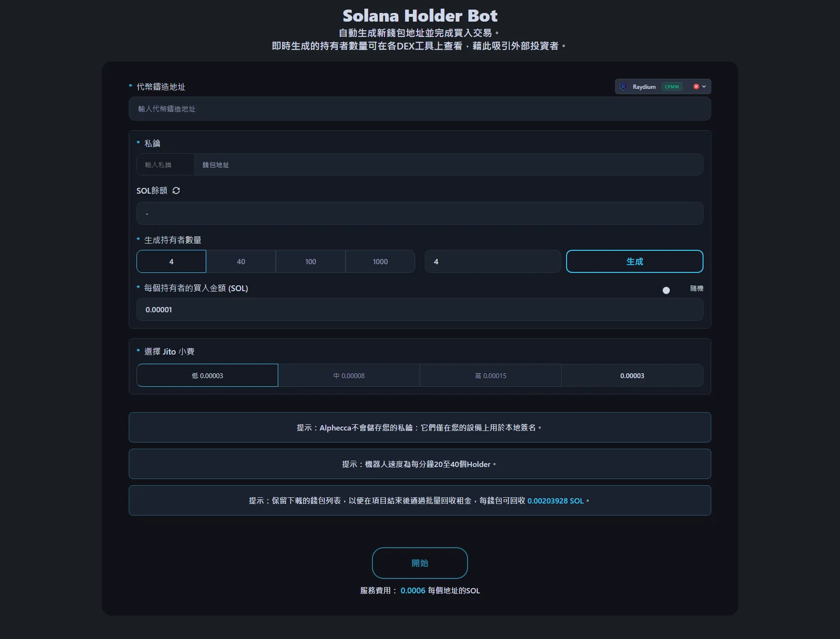Click the Raydium logo icon
Screen dimensions: 840x639
(623, 86)
